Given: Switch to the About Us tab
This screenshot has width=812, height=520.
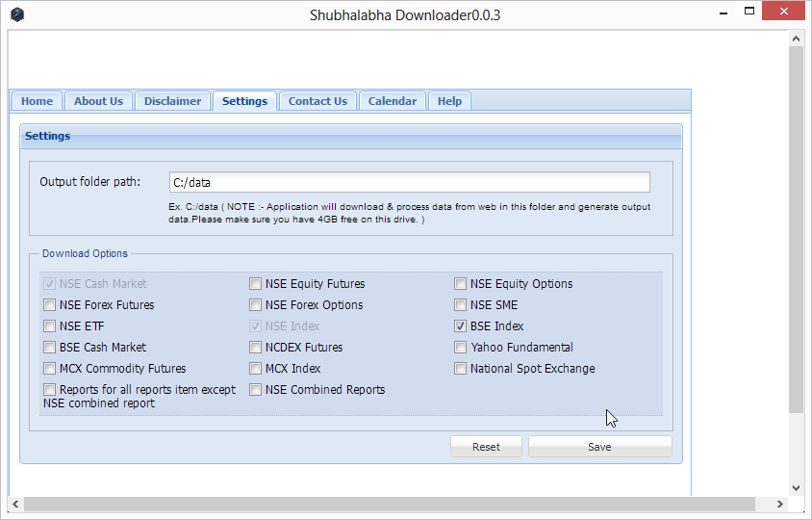Looking at the screenshot, I should click(98, 101).
